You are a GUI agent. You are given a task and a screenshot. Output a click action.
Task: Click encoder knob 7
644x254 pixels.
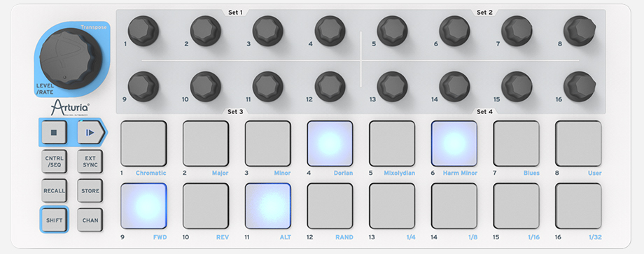point(517,31)
